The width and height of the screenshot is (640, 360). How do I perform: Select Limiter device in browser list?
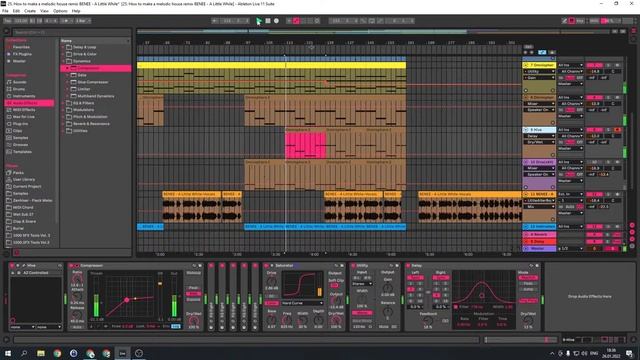[84, 89]
